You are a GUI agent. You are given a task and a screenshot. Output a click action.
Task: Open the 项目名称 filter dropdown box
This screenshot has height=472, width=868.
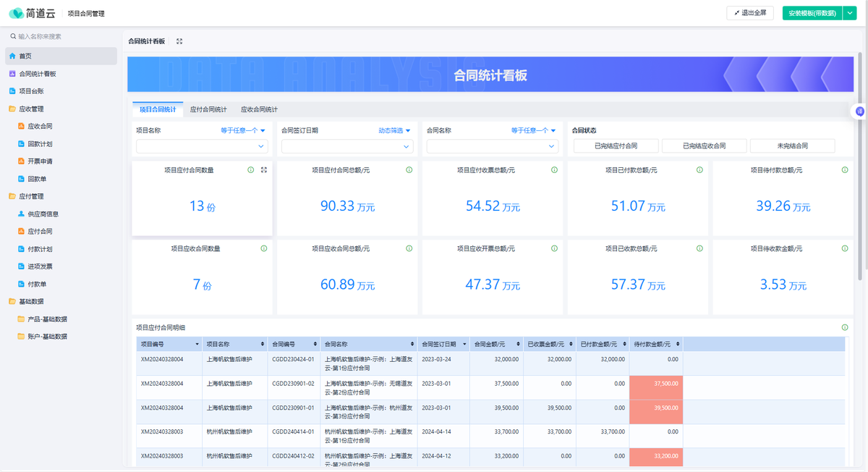(x=202, y=146)
